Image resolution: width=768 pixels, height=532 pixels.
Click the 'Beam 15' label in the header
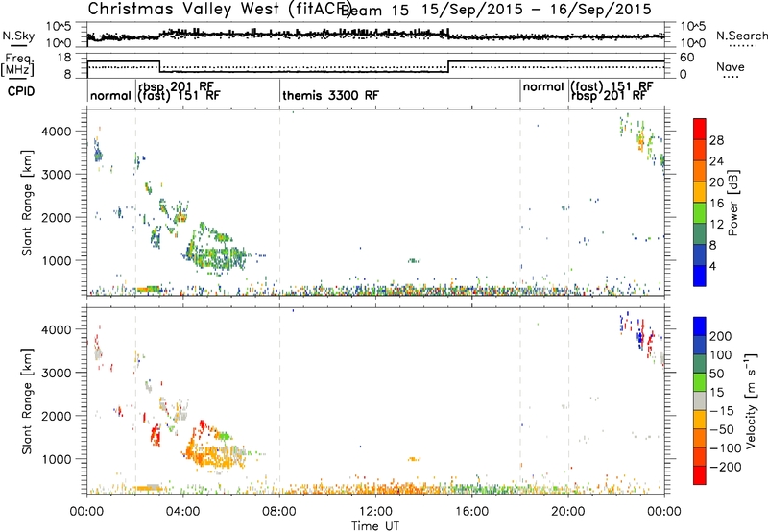[374, 11]
